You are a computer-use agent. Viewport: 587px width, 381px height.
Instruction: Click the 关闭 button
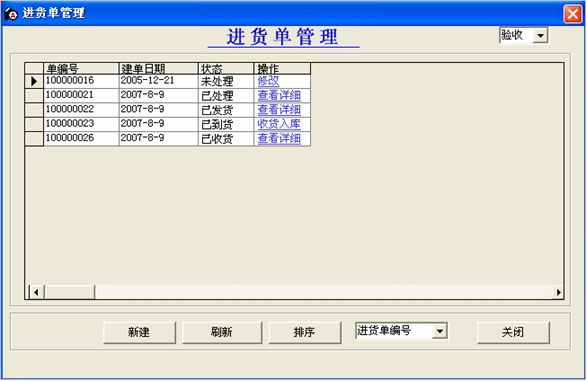513,332
